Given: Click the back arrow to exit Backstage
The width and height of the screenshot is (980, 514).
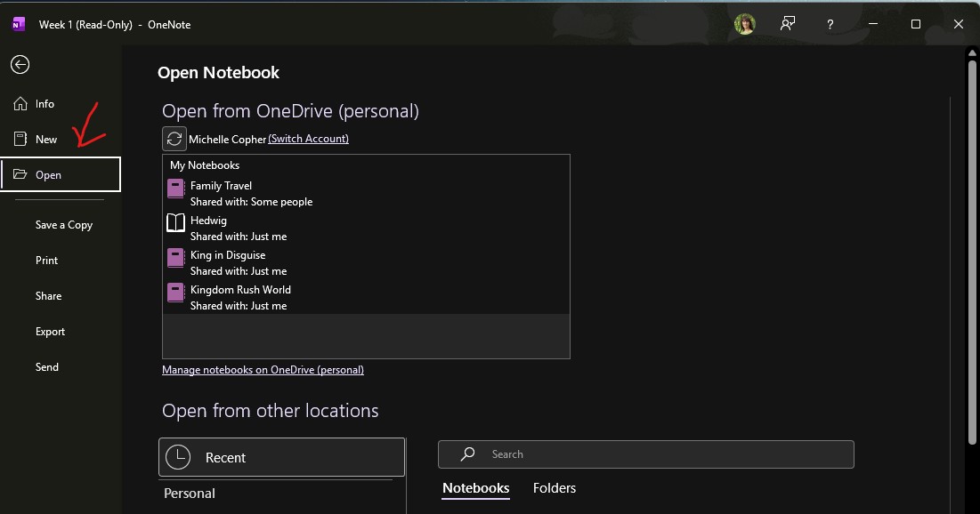Looking at the screenshot, I should pyautogui.click(x=20, y=64).
